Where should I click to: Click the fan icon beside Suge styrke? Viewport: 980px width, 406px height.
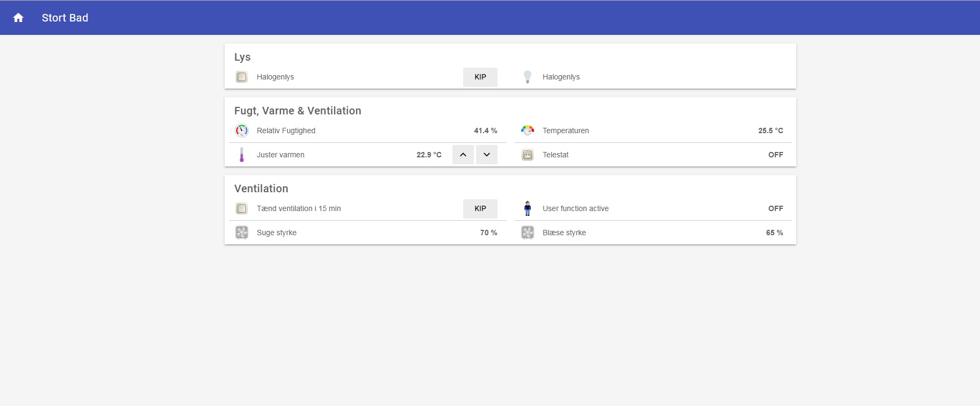tap(242, 233)
